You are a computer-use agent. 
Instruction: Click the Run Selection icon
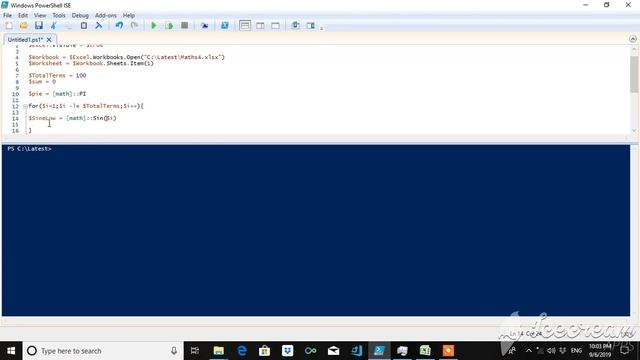(169, 25)
